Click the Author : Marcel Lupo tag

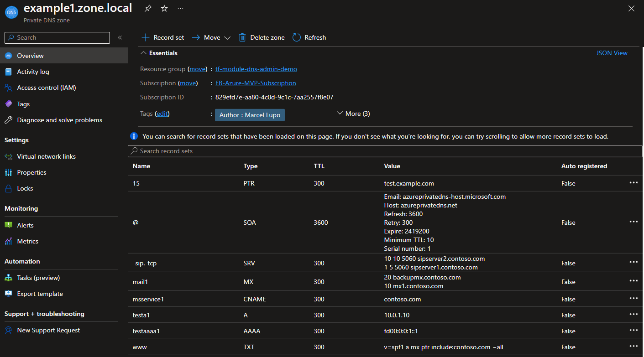tap(250, 115)
